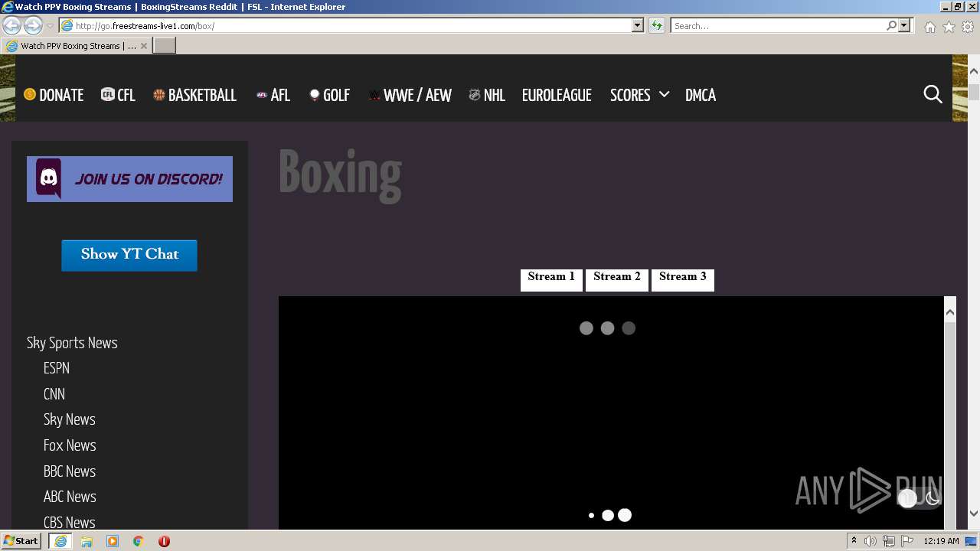Open the BBC News channel link
Viewport: 980px width, 551px height.
click(x=70, y=471)
